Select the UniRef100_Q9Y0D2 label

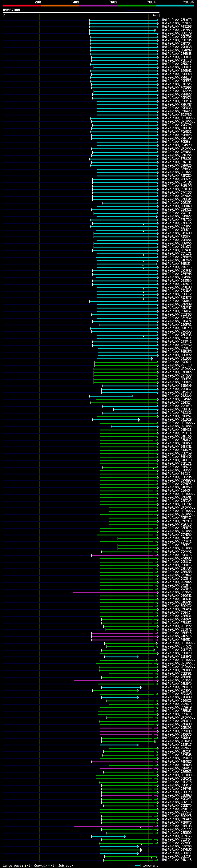pos(177,843)
